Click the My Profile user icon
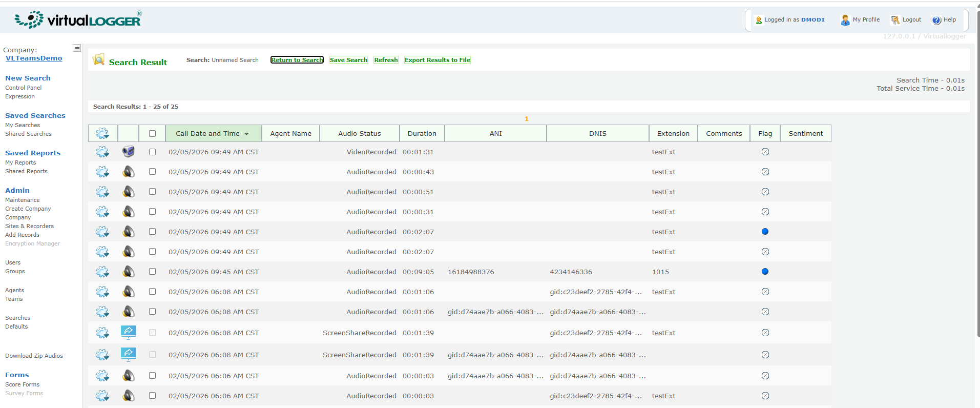 point(845,20)
